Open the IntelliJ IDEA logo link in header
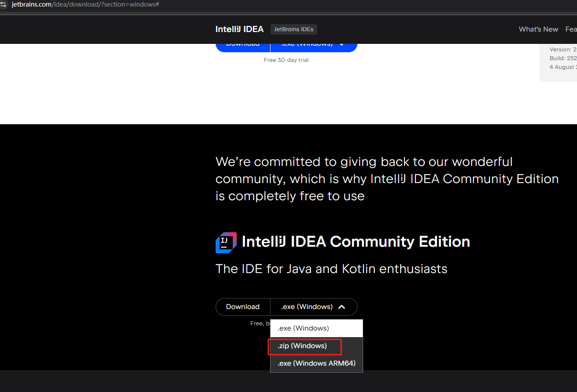577x392 pixels. coord(239,29)
